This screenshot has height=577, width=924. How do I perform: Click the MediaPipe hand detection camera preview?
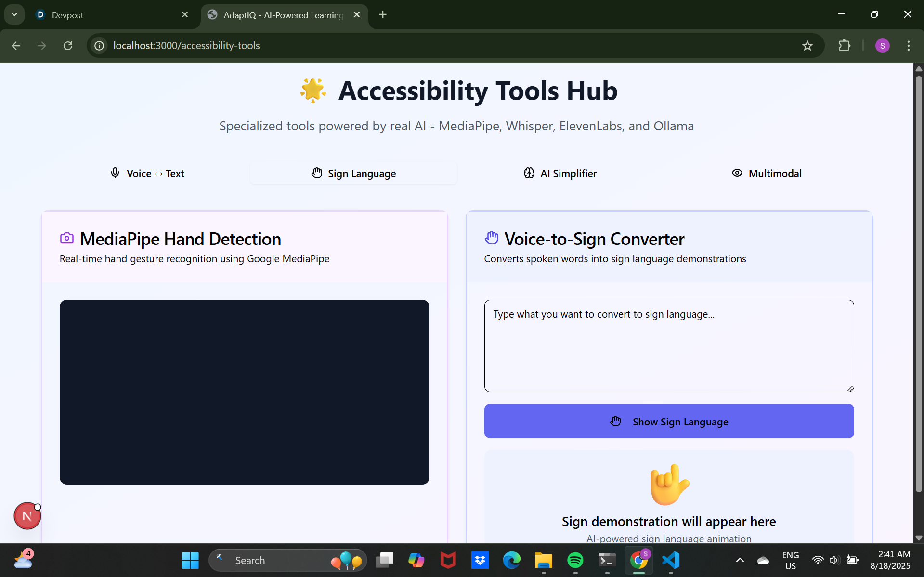[x=245, y=392]
